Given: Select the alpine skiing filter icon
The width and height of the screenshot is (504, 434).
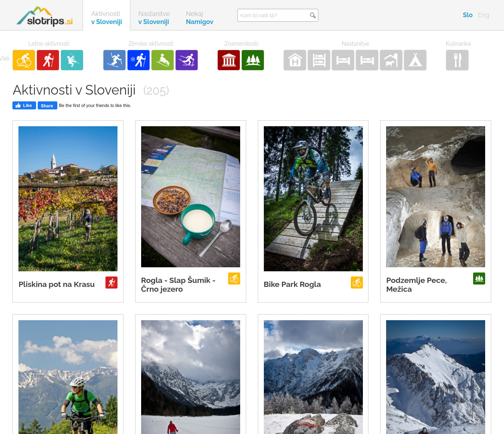Looking at the screenshot, I should pyautogui.click(x=114, y=60).
